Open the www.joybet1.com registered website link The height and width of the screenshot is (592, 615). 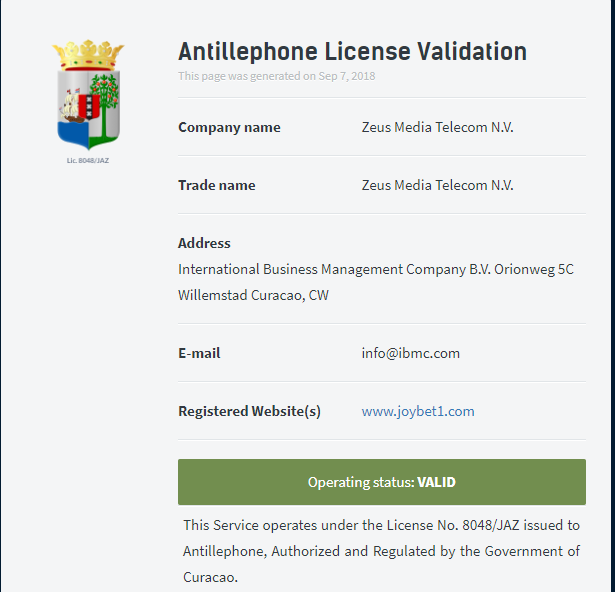tap(418, 411)
